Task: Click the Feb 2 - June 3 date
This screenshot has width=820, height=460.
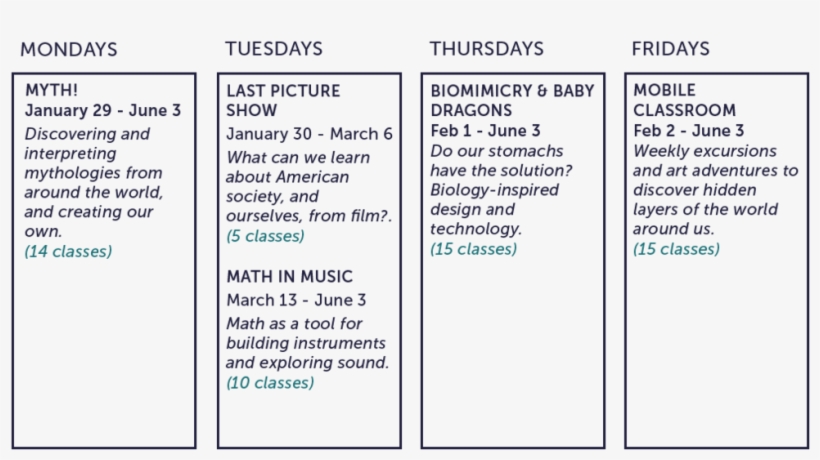Action: pos(688,131)
